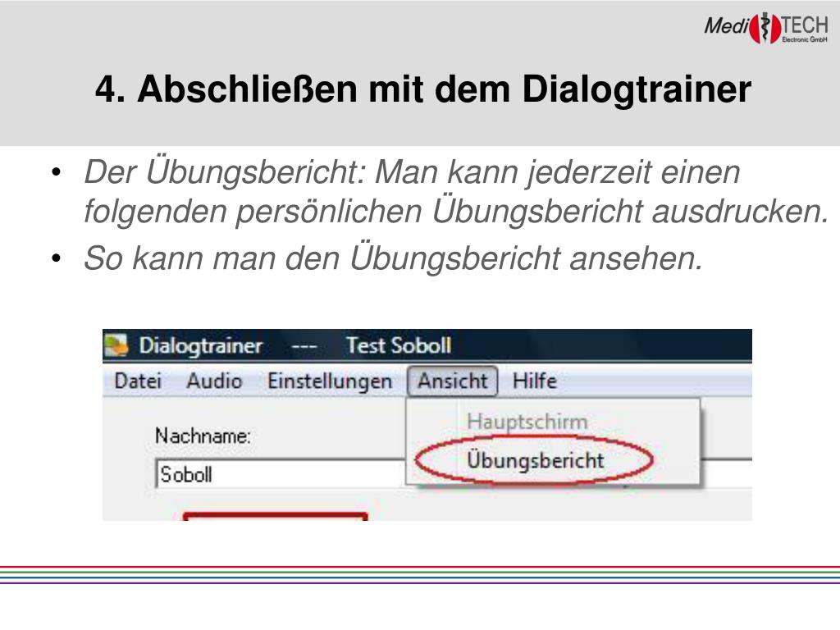The width and height of the screenshot is (840, 630).
Task: Click the red-bordered button below Soboll field
Action: pos(276,517)
